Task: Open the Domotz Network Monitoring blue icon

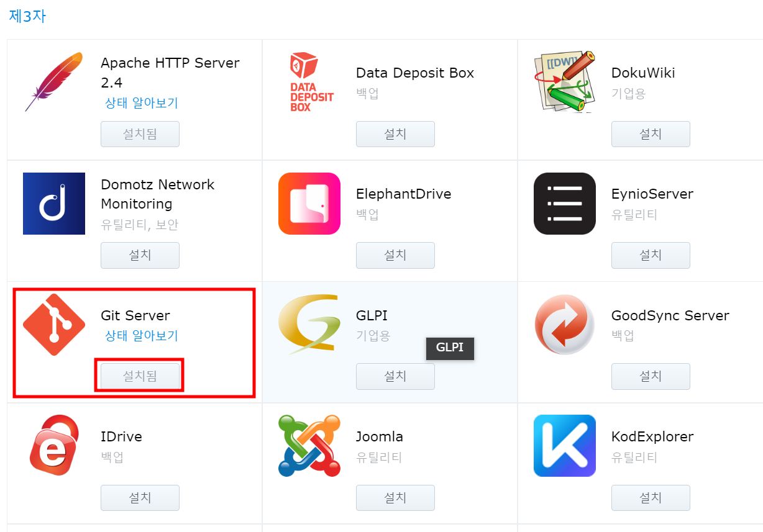Action: (x=54, y=204)
